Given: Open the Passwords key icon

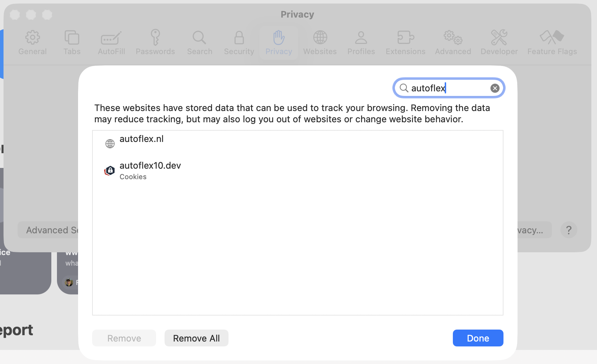Looking at the screenshot, I should click(155, 38).
